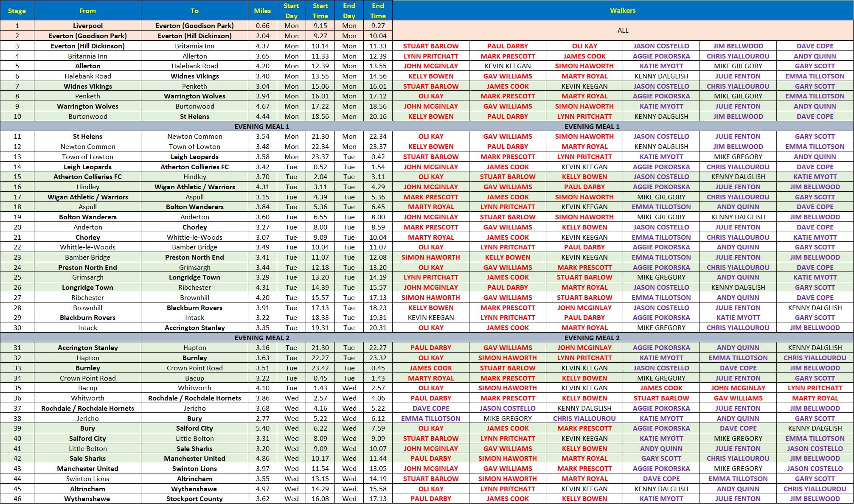Select the 0.66 miles cell
The width and height of the screenshot is (854, 504).
(262, 25)
